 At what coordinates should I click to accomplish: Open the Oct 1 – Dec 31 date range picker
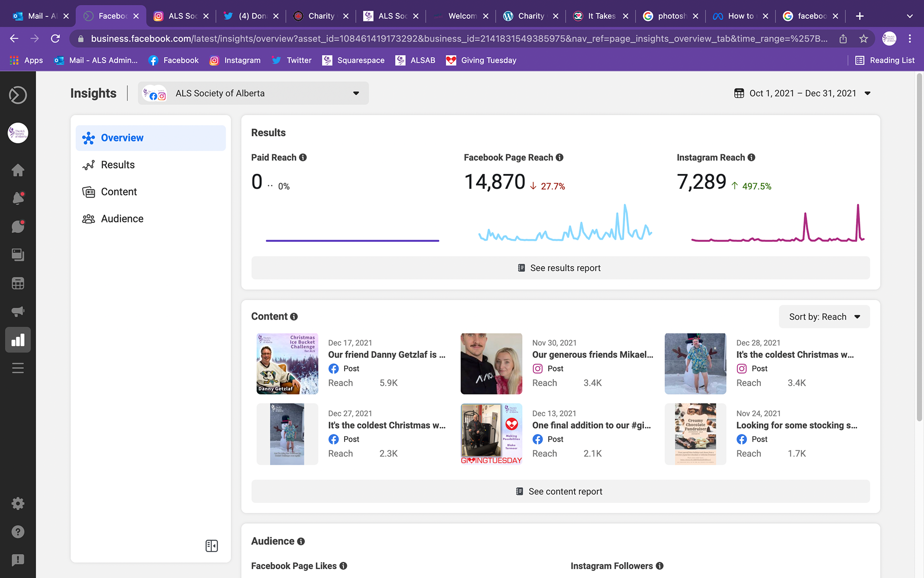[x=802, y=93]
